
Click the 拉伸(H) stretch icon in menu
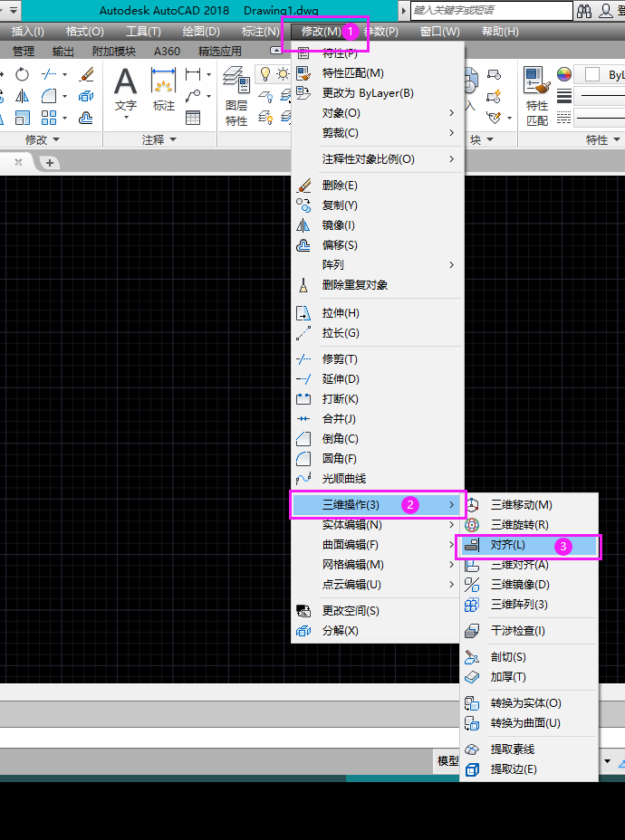point(303,313)
